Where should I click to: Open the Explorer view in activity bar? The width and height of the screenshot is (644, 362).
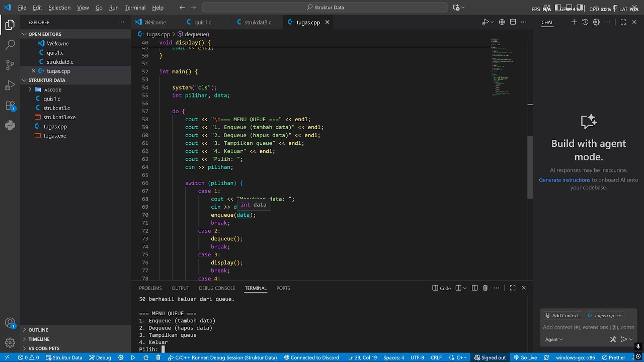point(10,25)
